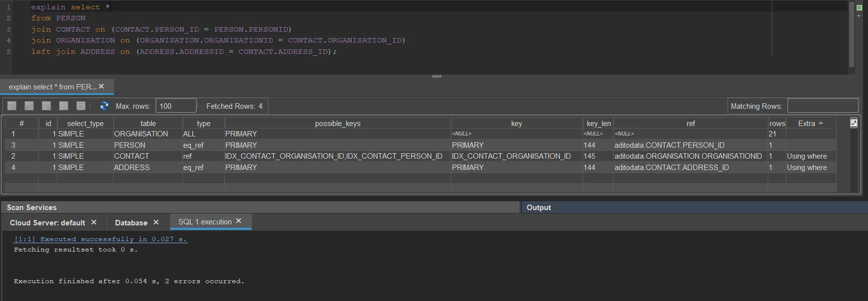Click the aditodata.ORGANISATION.ORGANISATIONID ref cell
The height and width of the screenshot is (301, 868).
coord(691,156)
